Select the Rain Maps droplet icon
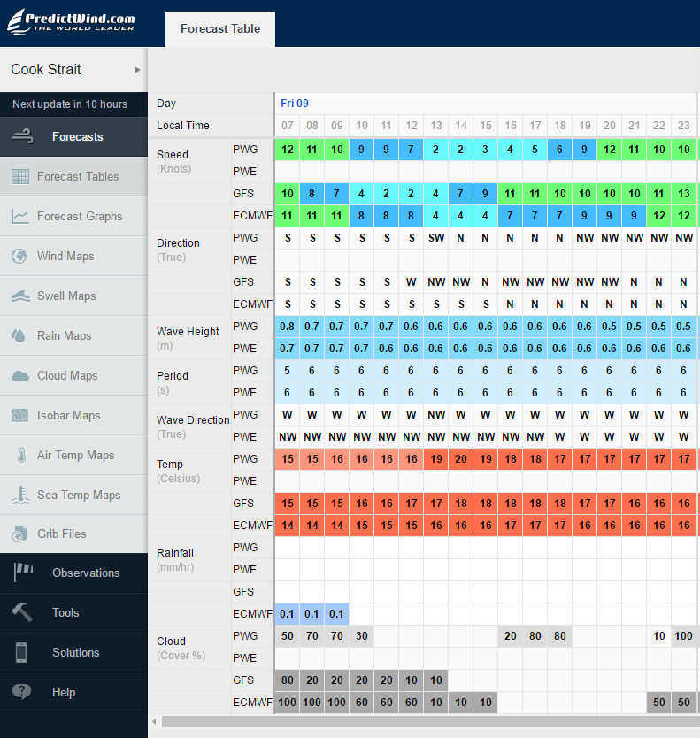The width and height of the screenshot is (700, 738). click(x=20, y=335)
